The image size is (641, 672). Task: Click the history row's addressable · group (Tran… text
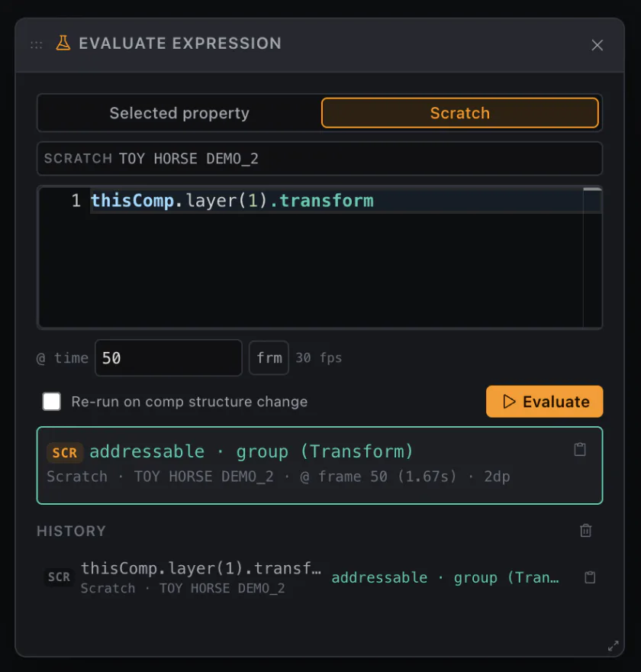446,578
